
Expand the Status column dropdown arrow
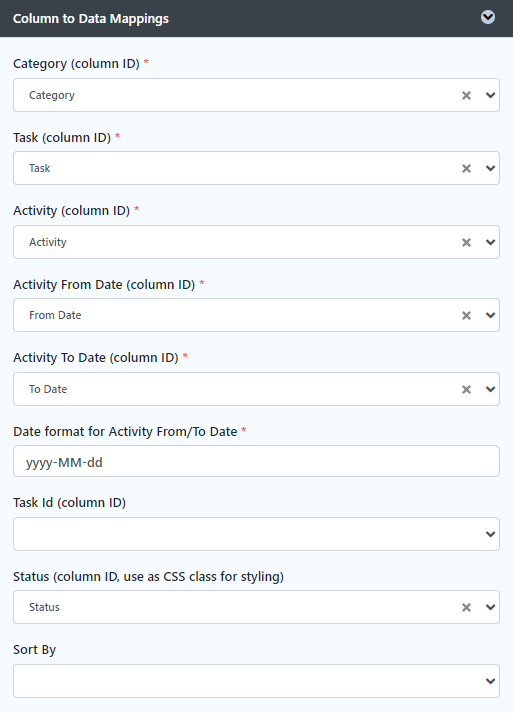[490, 608]
